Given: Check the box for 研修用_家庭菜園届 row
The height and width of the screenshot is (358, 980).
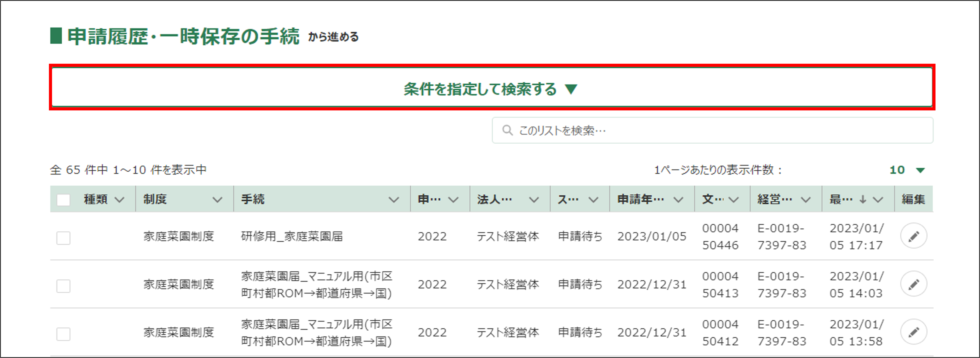Looking at the screenshot, I should (x=63, y=238).
